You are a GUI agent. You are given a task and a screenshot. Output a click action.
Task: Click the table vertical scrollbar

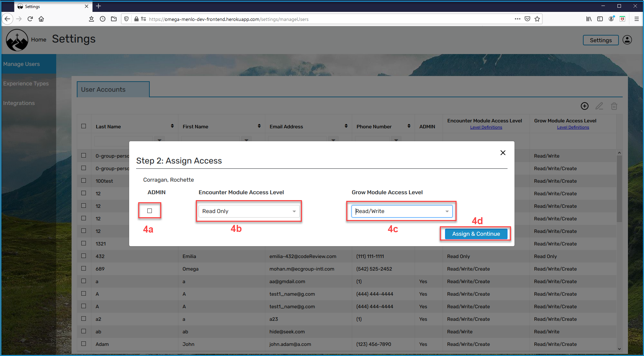point(619,189)
